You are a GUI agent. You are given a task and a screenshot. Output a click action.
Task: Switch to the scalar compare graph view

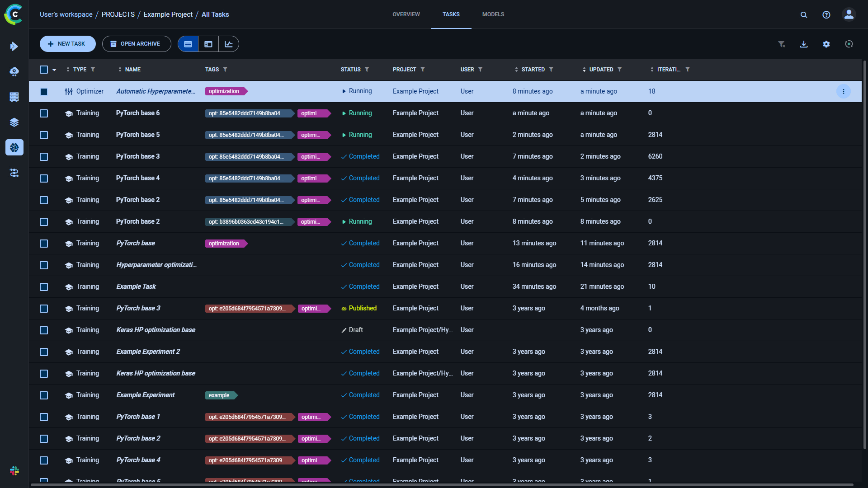[229, 44]
